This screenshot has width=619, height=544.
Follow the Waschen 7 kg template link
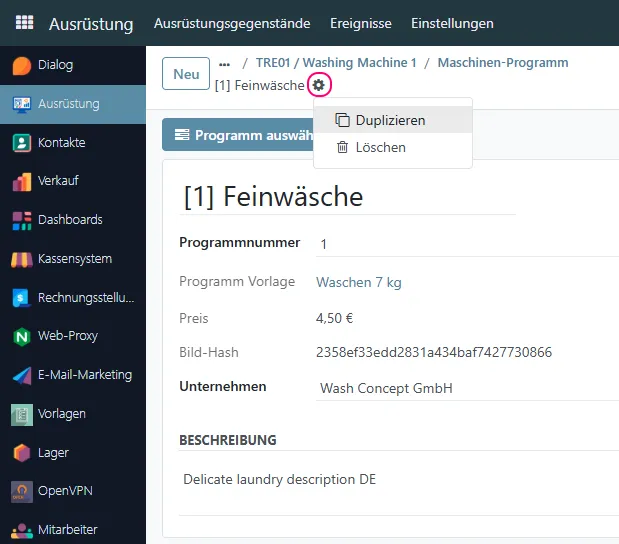pos(359,282)
